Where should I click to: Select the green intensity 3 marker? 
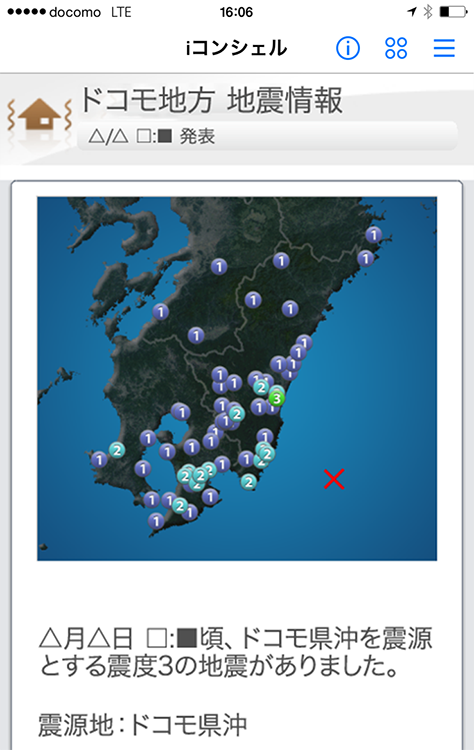click(x=276, y=397)
